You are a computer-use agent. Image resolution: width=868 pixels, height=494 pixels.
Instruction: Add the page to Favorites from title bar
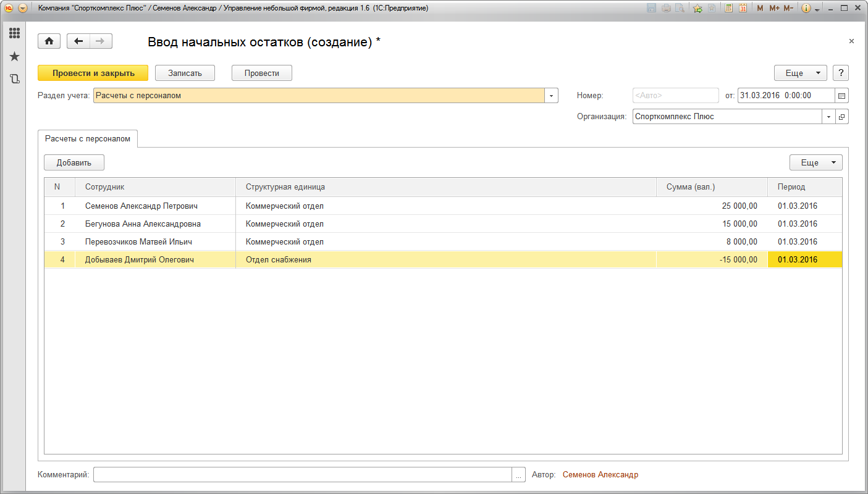point(712,8)
